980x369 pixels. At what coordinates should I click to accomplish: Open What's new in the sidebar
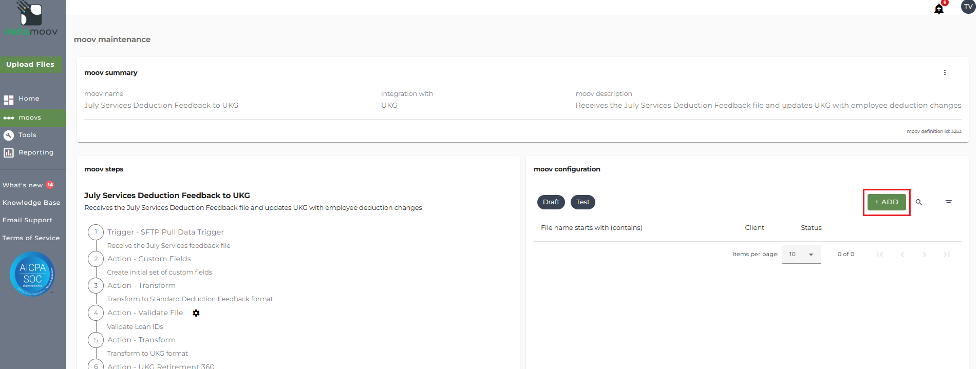pos(23,185)
